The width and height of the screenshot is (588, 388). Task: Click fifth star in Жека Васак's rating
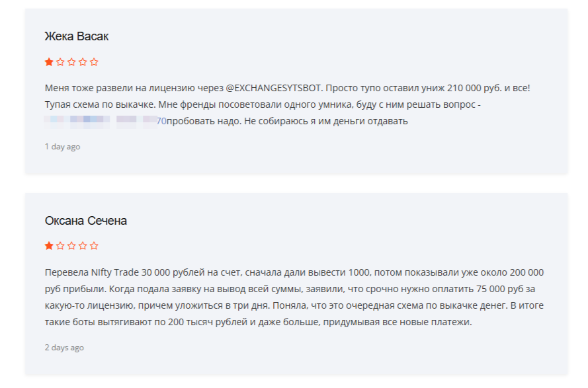point(94,62)
